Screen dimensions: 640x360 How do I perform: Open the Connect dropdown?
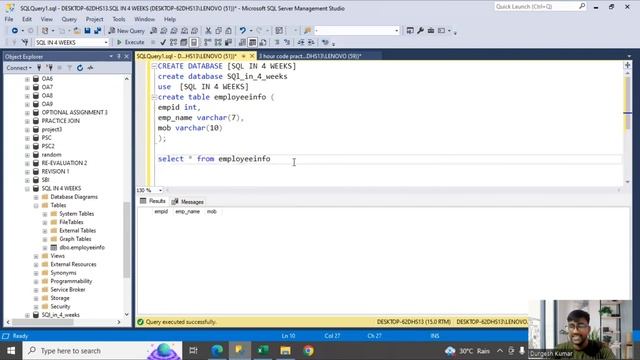point(19,68)
